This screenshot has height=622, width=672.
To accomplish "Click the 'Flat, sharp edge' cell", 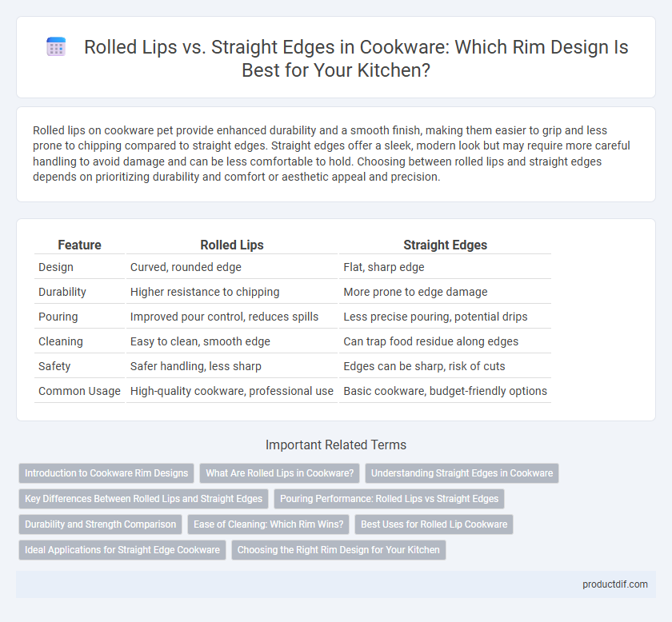I will coord(445,267).
